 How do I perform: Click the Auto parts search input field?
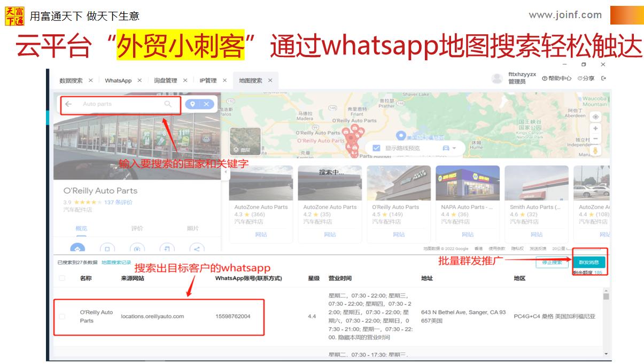[x=121, y=104]
